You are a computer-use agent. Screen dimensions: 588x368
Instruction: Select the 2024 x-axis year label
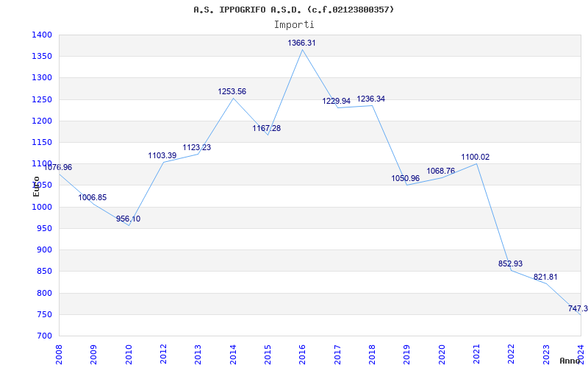581,355
